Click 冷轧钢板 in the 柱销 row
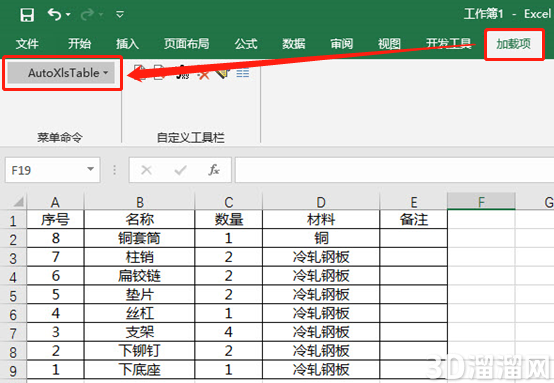 pyautogui.click(x=321, y=257)
